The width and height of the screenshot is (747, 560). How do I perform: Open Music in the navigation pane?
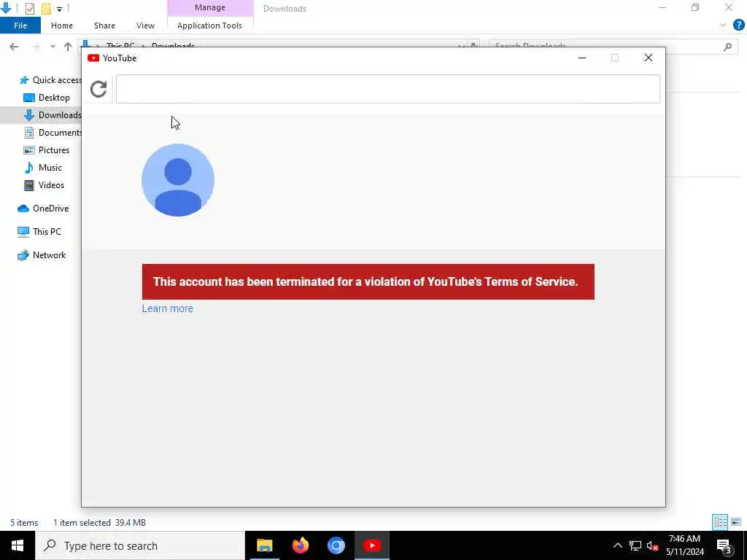tap(43, 168)
